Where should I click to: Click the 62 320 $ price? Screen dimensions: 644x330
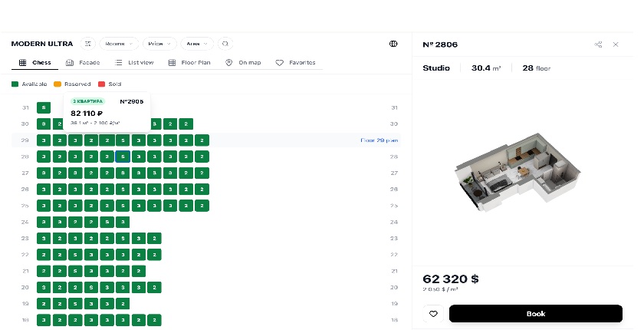(x=451, y=279)
